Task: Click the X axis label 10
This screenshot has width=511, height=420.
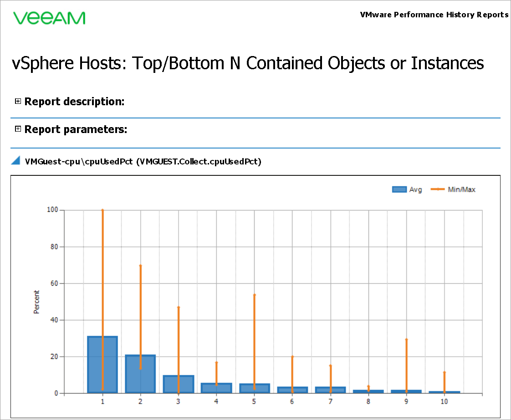Action: (444, 401)
